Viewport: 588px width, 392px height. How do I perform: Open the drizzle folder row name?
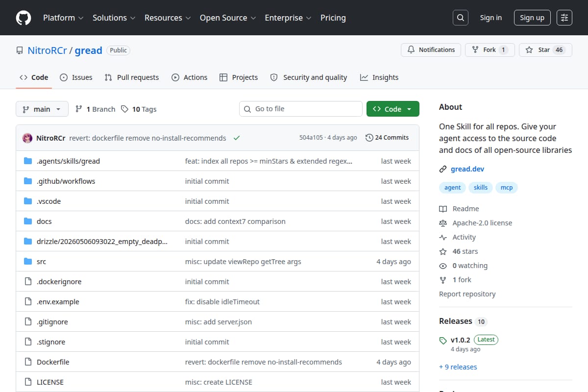click(102, 242)
